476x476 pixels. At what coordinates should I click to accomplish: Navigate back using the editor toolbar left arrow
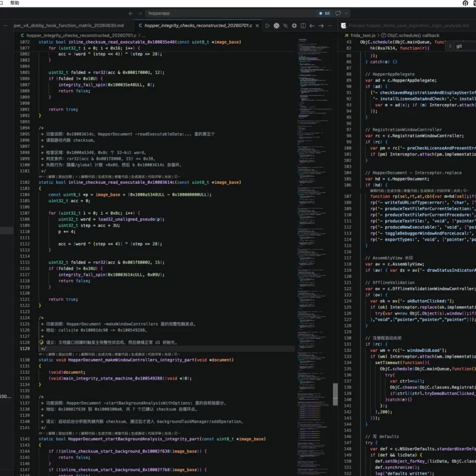point(312,26)
